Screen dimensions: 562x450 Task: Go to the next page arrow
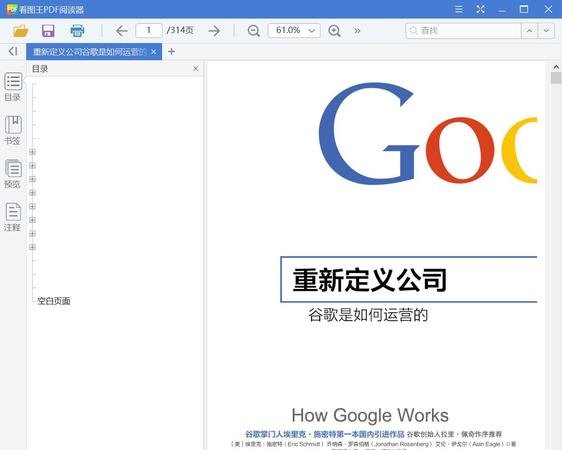point(214,31)
